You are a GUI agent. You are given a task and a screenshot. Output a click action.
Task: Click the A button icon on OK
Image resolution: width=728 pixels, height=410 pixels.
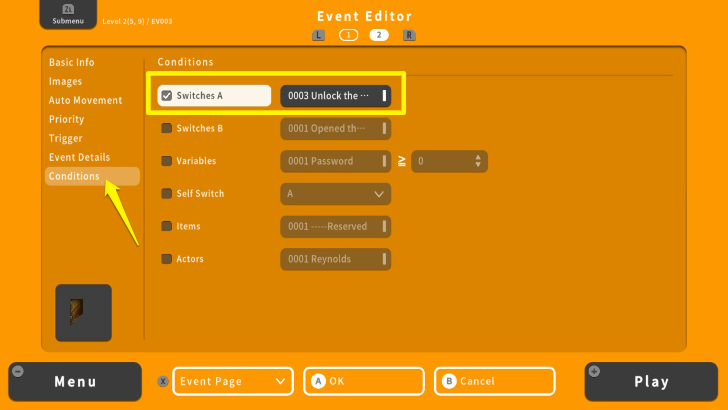click(x=318, y=381)
